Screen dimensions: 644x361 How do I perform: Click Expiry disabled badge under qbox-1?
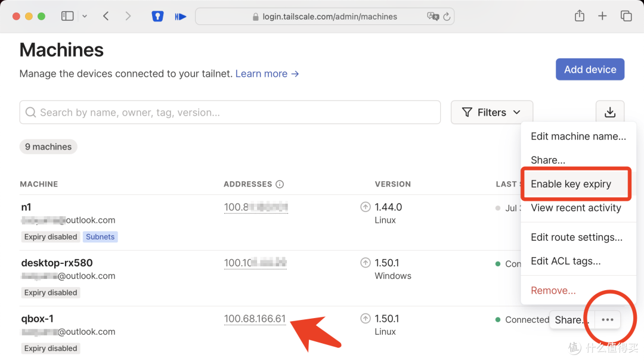pyautogui.click(x=51, y=348)
